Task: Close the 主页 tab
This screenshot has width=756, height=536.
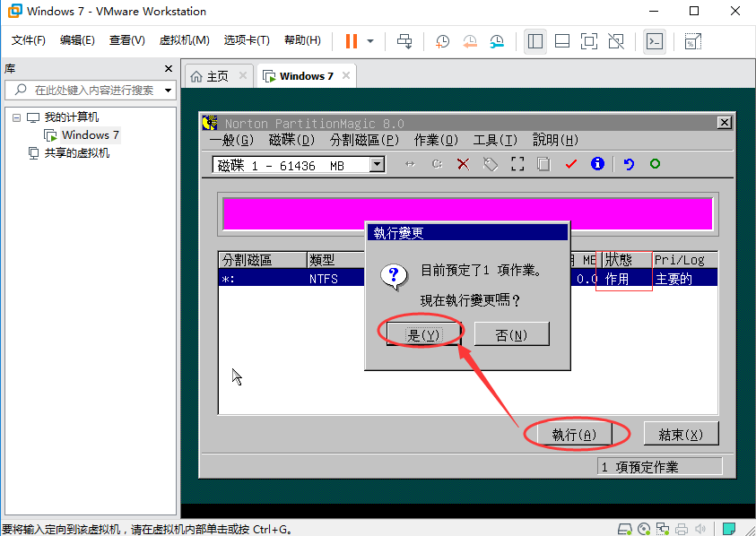Action: [x=243, y=75]
